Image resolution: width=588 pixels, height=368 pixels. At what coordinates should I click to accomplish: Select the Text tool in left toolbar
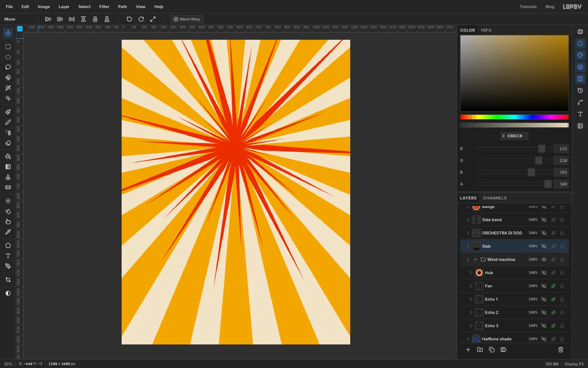[8, 256]
